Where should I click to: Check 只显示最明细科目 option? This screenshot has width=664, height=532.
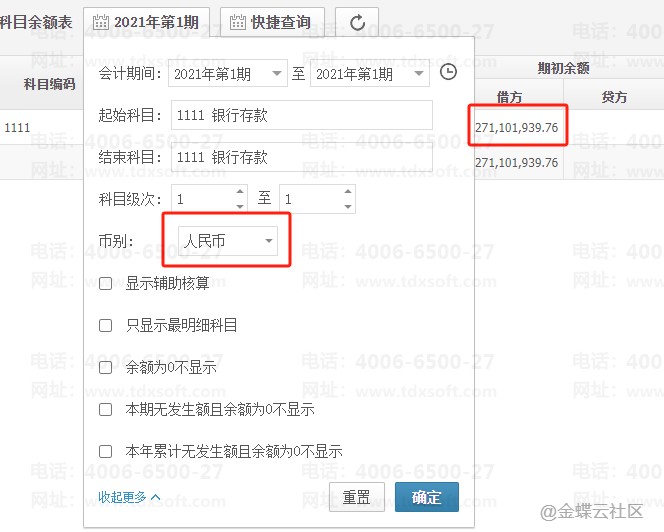click(x=105, y=326)
